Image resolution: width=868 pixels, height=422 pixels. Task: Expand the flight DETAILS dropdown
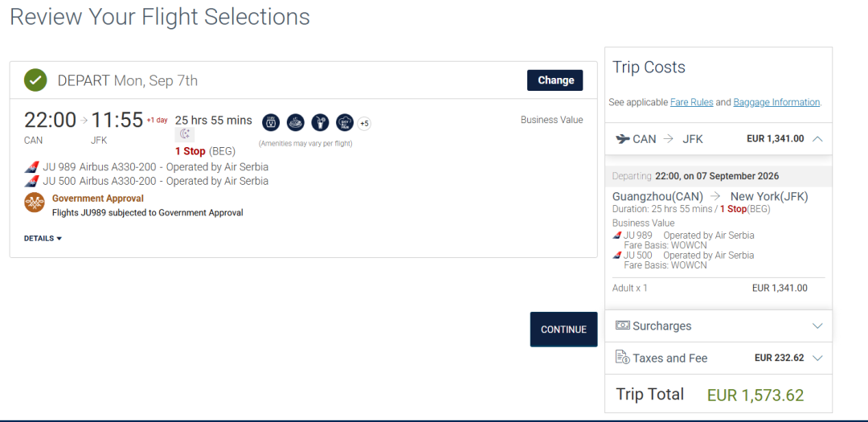43,239
